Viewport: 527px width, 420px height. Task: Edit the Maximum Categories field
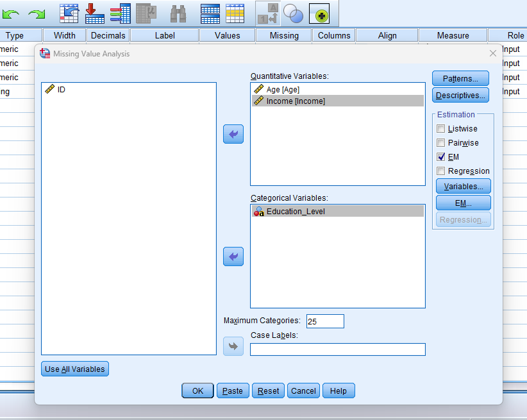point(325,321)
